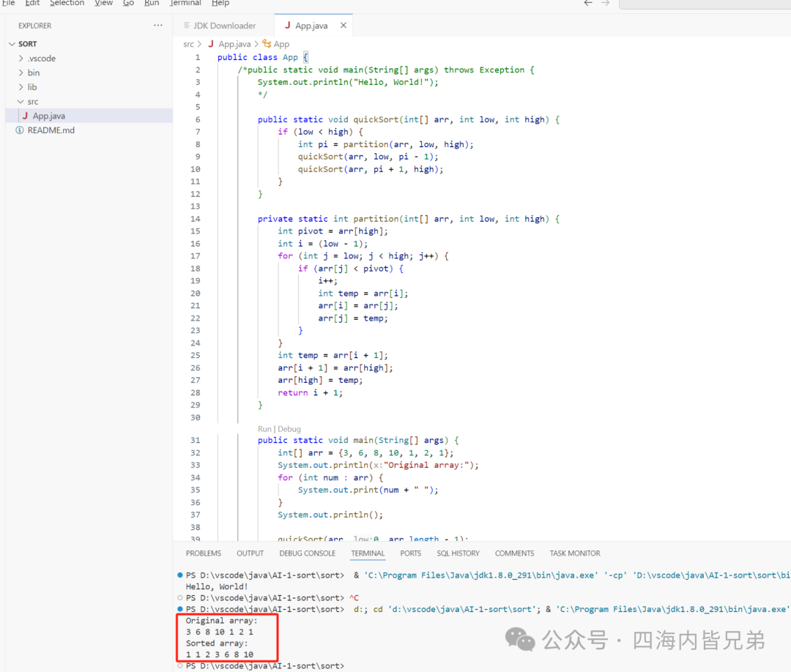The image size is (791, 672).
Task: Switch to the JDK Downloader tab
Action: click(225, 25)
